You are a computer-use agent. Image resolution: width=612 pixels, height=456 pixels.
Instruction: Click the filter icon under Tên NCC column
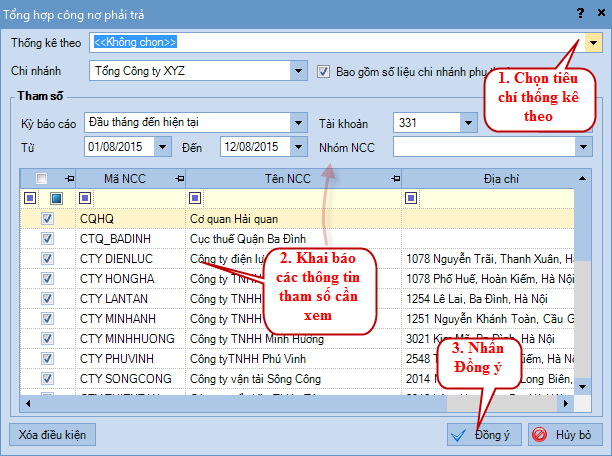[x=195, y=197]
